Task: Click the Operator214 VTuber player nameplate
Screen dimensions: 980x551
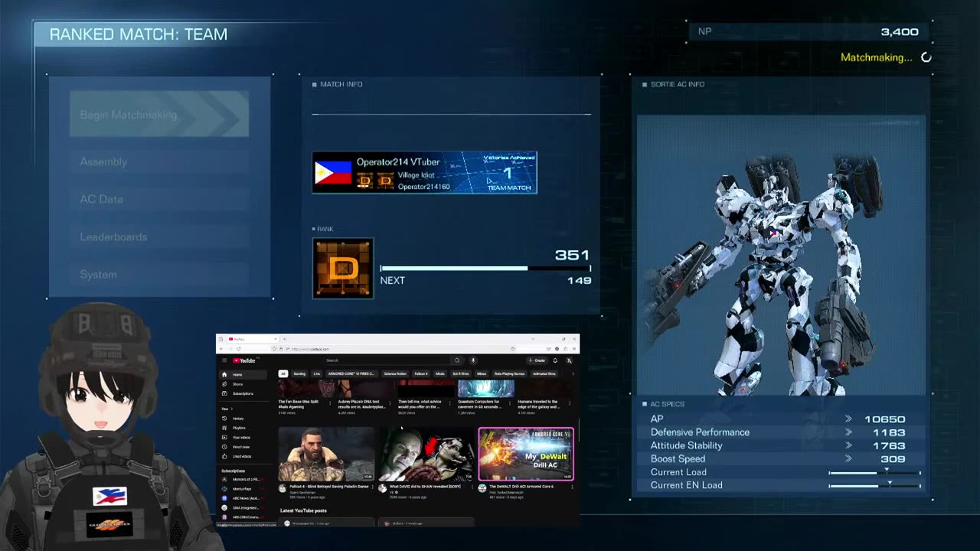Action: click(x=424, y=172)
